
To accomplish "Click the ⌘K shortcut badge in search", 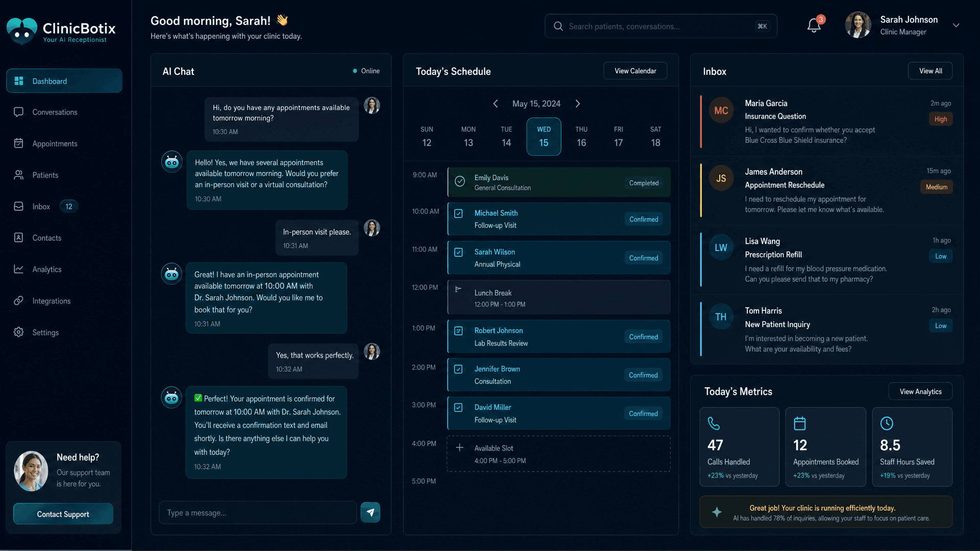I will [x=762, y=26].
